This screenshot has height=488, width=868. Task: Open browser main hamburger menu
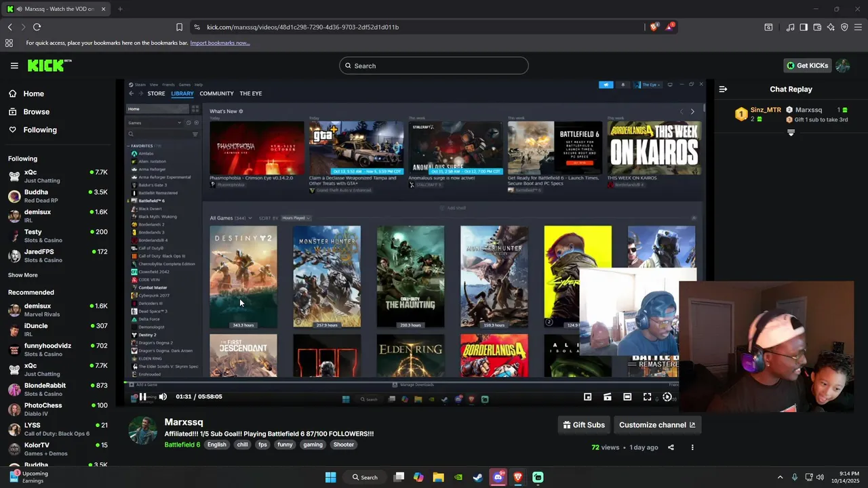[x=859, y=27]
